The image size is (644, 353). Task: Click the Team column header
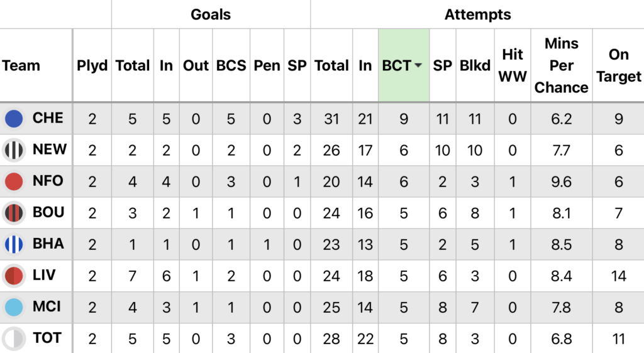(x=21, y=65)
